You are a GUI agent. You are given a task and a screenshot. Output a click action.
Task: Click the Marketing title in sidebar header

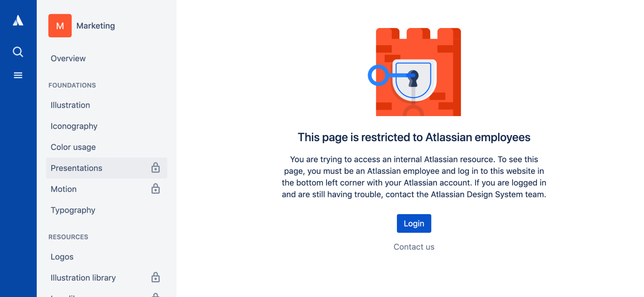click(x=96, y=26)
